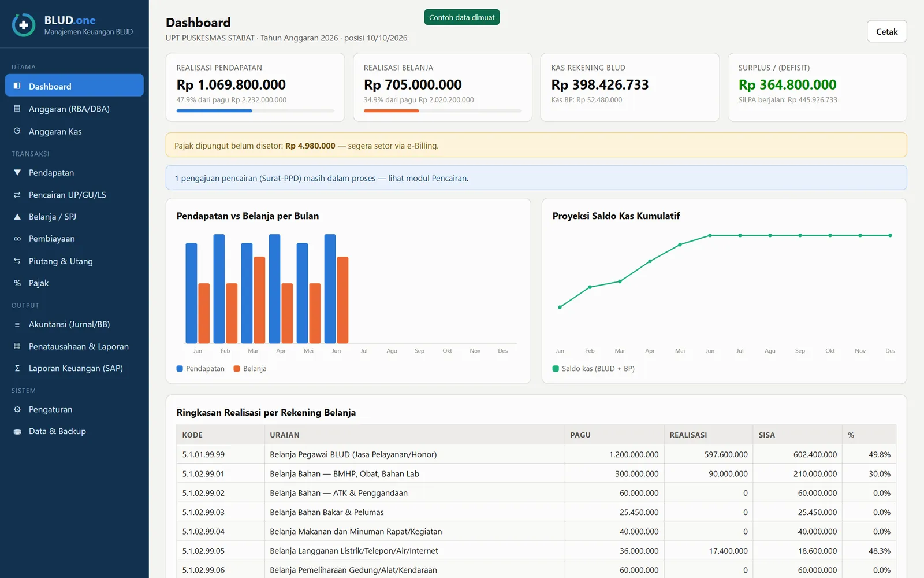Image resolution: width=924 pixels, height=578 pixels.
Task: Click the Cetak print button
Action: pos(886,32)
